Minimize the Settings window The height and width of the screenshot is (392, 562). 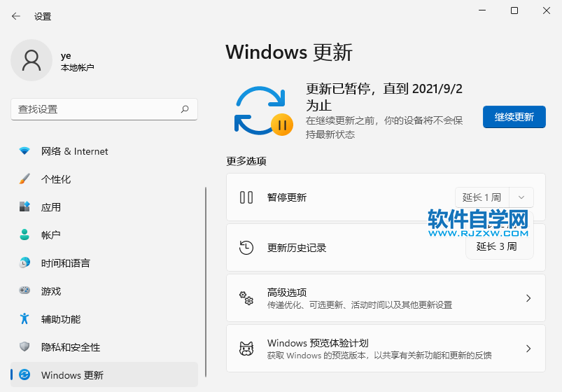[482, 10]
